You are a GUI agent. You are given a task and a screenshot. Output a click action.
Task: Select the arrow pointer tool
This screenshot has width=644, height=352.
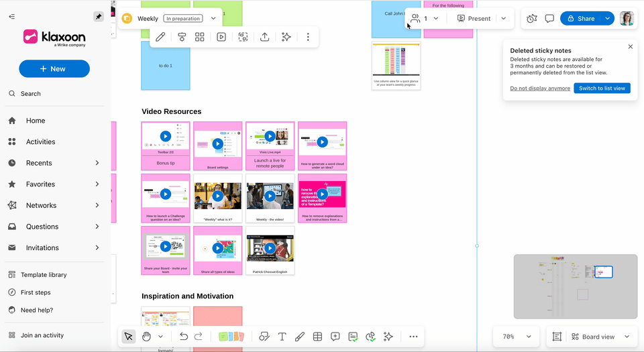pos(129,337)
